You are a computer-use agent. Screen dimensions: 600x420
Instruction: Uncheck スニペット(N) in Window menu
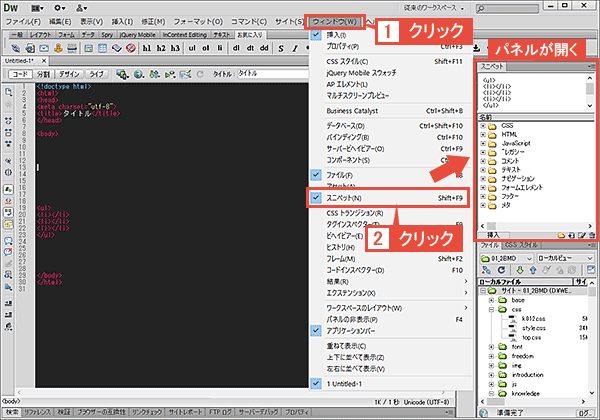pos(388,198)
